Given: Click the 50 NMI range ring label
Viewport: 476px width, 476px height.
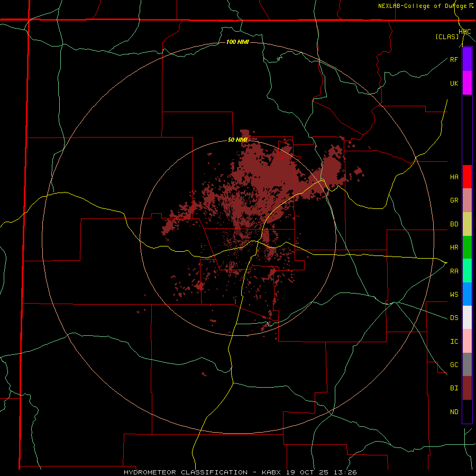Looking at the screenshot, I should click(x=237, y=140).
